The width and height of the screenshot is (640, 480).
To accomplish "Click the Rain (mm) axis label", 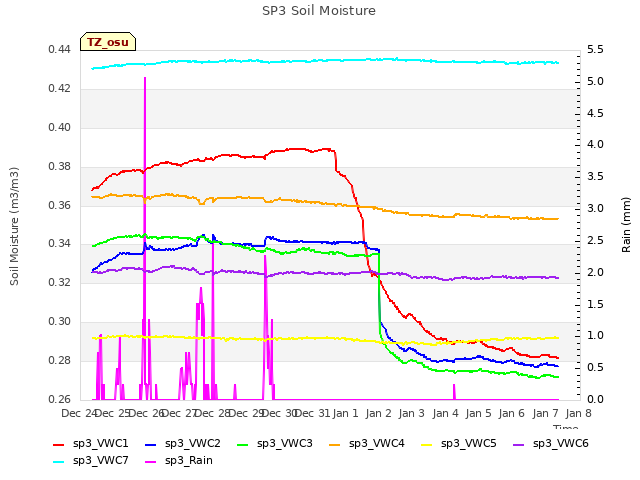I will point(626,225).
